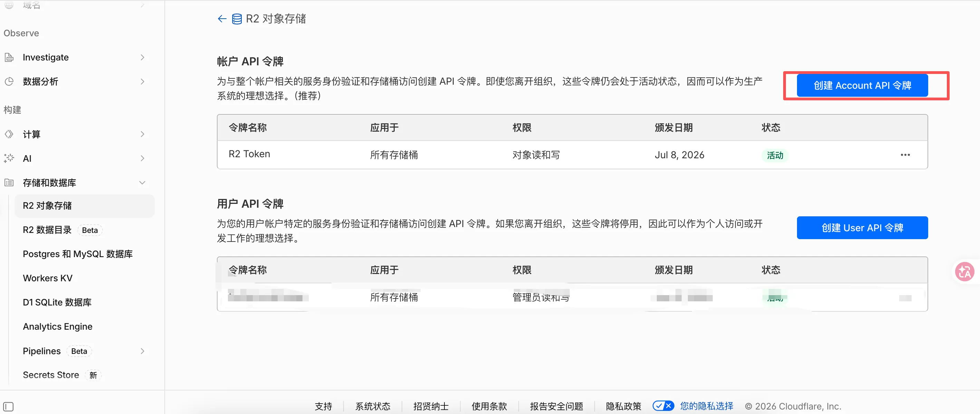This screenshot has width=980, height=414.
Task: Collapse sidebar via bottom-left panel icon
Action: (x=8, y=406)
